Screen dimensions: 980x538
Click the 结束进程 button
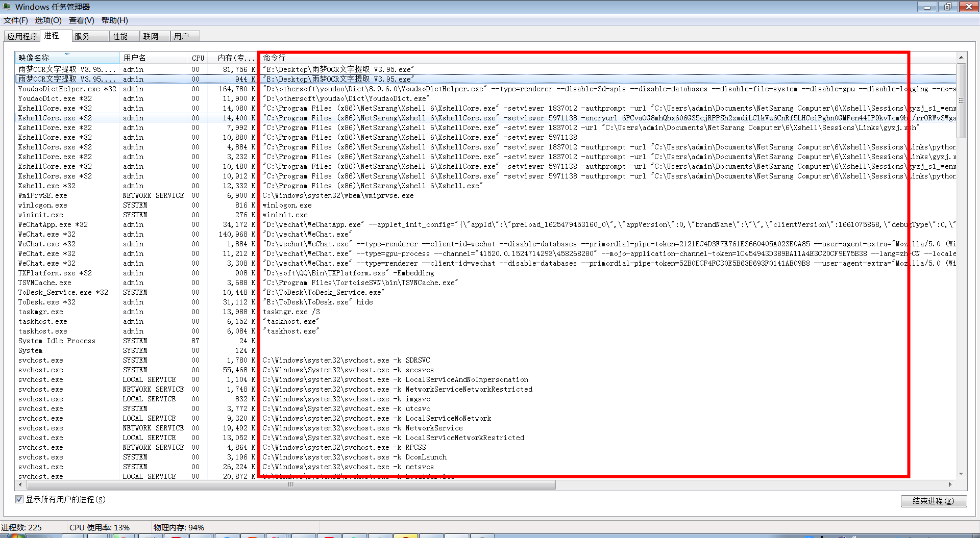point(934,501)
